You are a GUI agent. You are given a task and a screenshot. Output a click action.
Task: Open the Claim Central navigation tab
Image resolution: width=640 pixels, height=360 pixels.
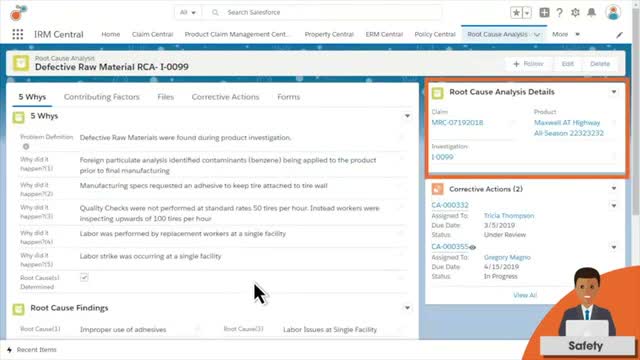click(x=152, y=34)
